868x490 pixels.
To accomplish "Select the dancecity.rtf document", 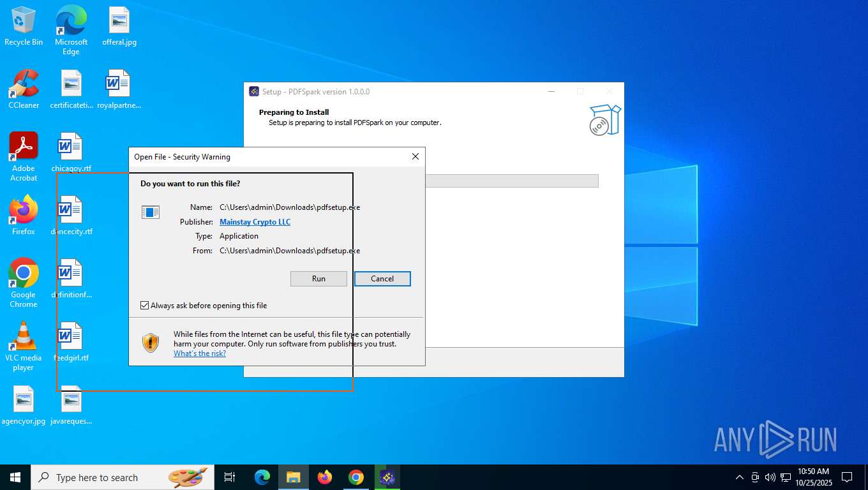I will pos(71,216).
